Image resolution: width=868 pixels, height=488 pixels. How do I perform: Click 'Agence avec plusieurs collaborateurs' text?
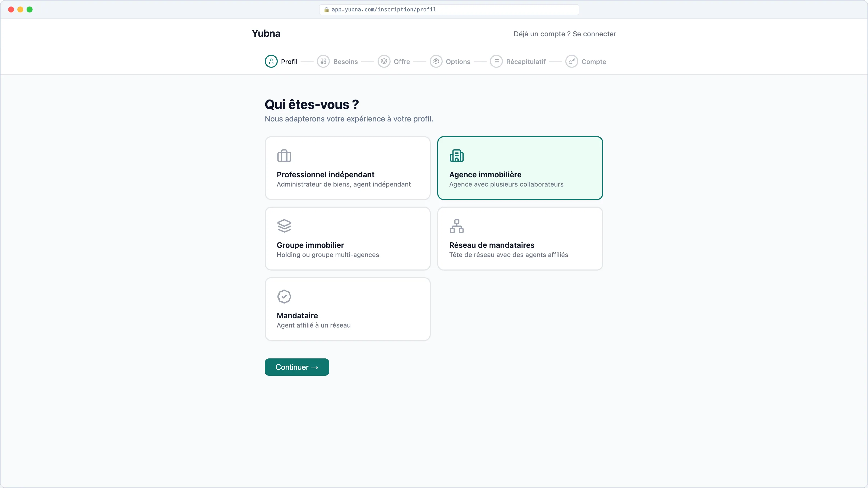click(506, 184)
